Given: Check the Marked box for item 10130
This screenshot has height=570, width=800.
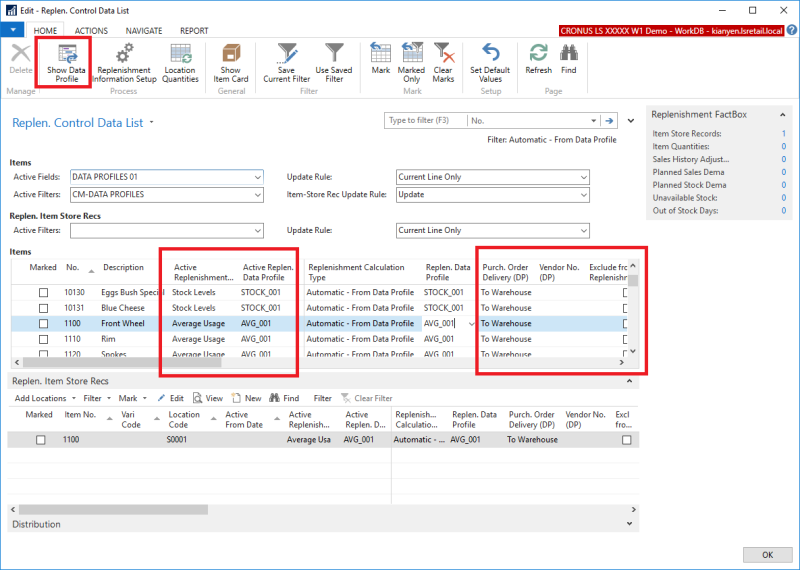Looking at the screenshot, I should pos(43,293).
